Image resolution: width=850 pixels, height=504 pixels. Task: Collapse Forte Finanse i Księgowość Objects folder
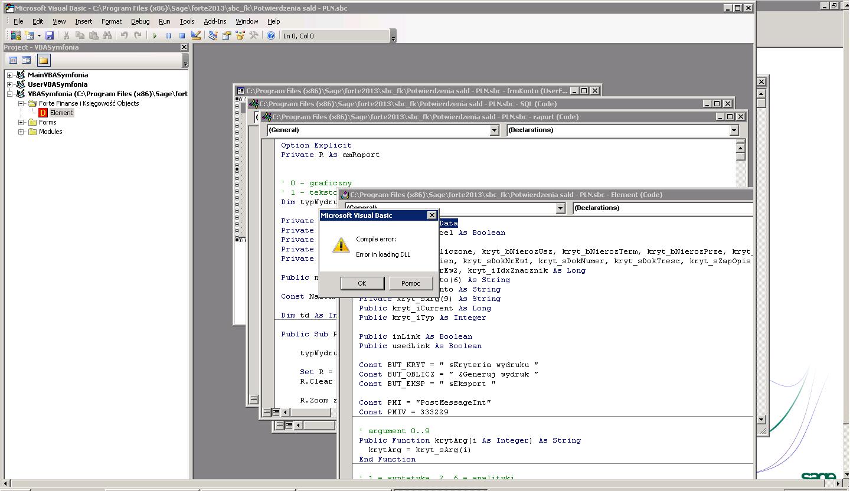21,103
